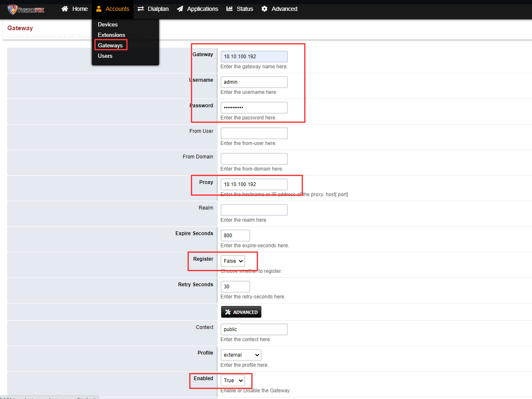
Task: Focus the Proxy address field
Action: click(254, 184)
